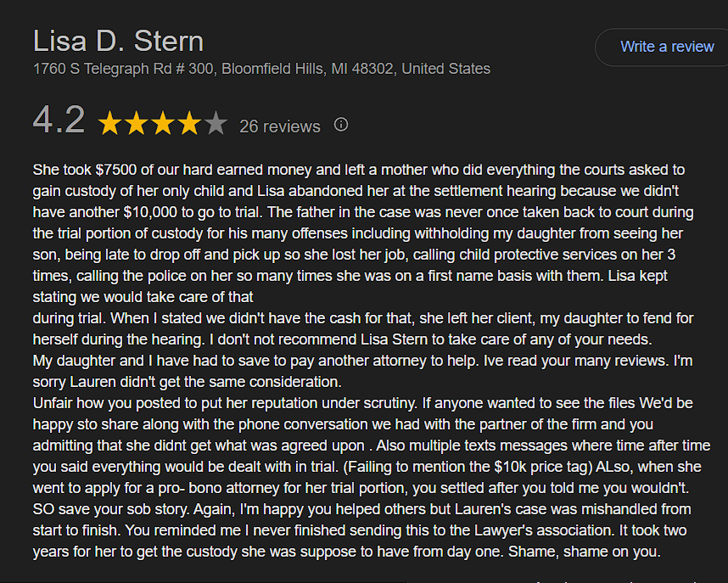Click the Write a review button
The image size is (728, 583).
coord(667,47)
